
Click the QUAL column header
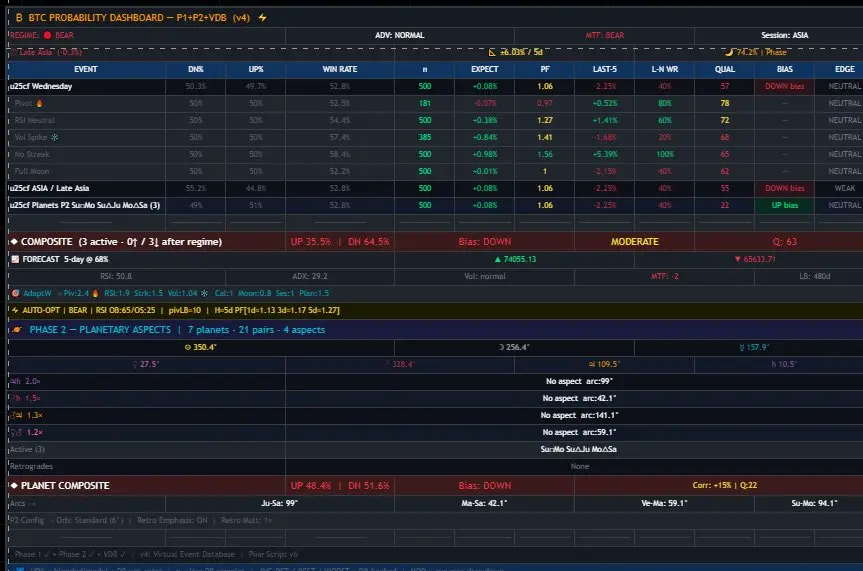(724, 69)
